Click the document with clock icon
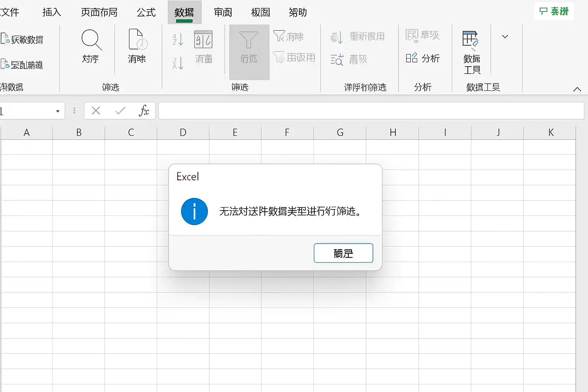 pos(137,40)
